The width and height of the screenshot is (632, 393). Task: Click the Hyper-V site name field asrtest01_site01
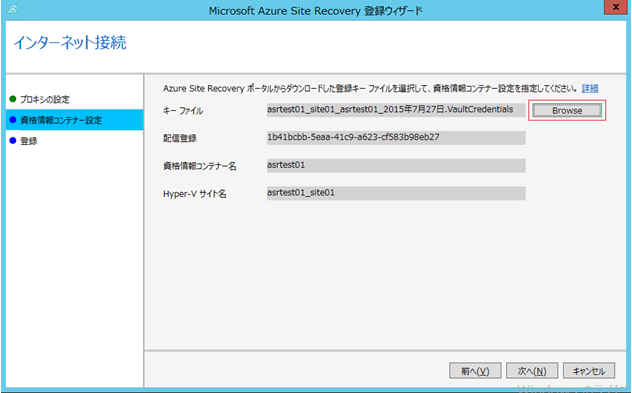pos(396,193)
